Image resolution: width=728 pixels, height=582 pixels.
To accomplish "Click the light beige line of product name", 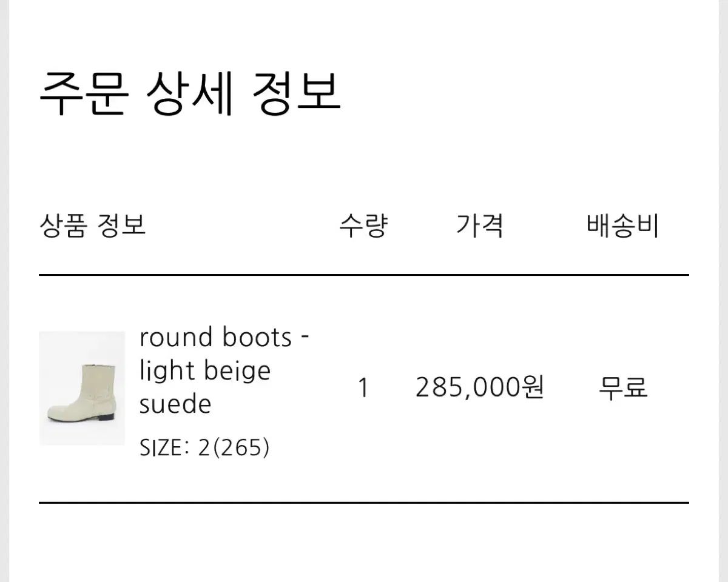I will pos(205,370).
